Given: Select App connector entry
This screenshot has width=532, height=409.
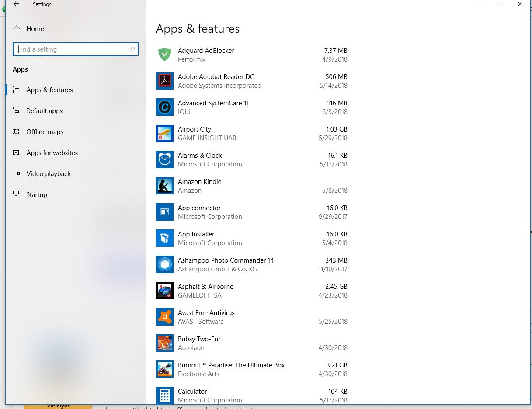Looking at the screenshot, I should pyautogui.click(x=252, y=212).
